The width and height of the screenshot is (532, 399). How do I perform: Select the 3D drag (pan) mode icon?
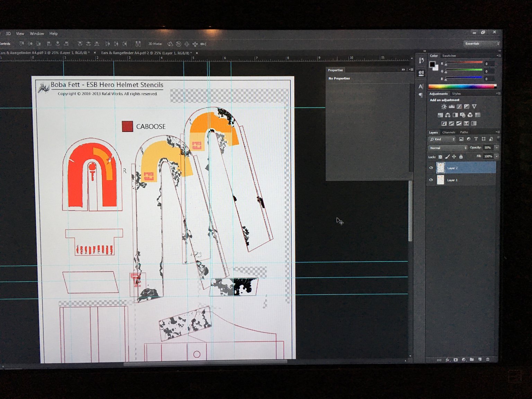pyautogui.click(x=187, y=44)
